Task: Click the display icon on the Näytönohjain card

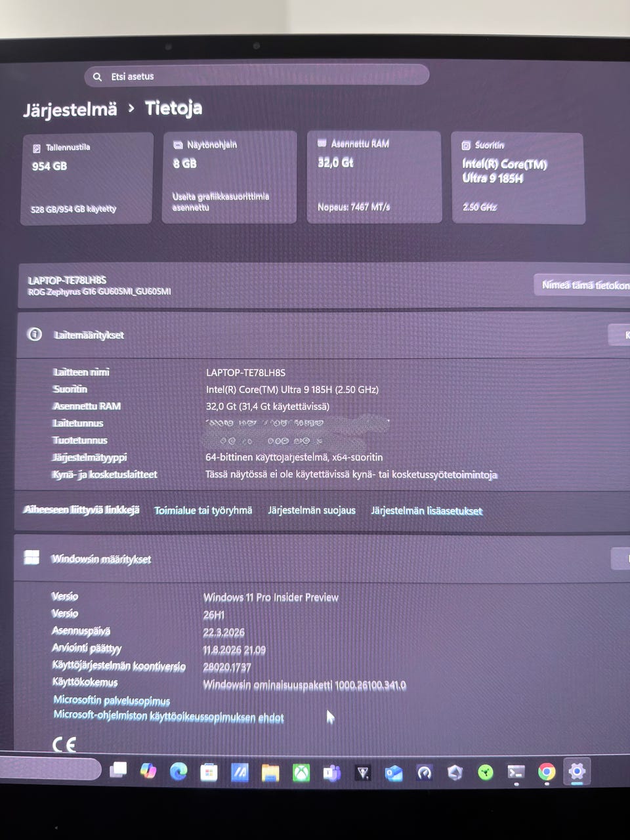Action: pyautogui.click(x=178, y=144)
